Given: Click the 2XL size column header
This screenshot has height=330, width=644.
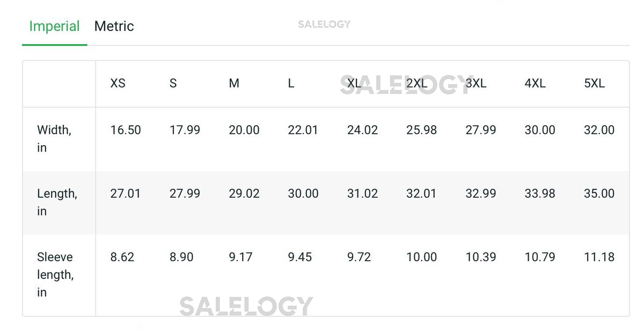Looking at the screenshot, I should 417,83.
